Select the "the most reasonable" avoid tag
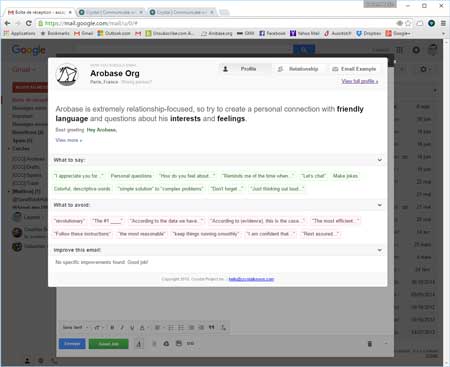The width and height of the screenshot is (450, 367). coord(142,234)
